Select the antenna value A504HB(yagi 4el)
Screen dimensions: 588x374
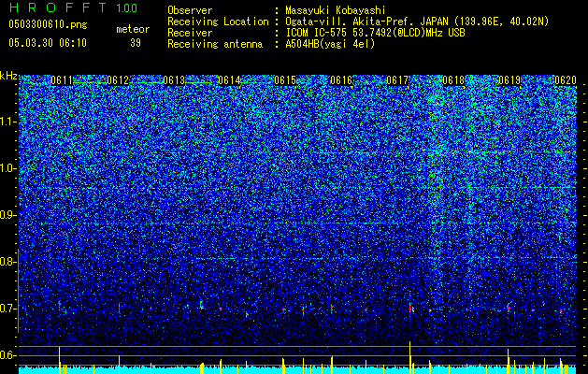pyautogui.click(x=330, y=44)
